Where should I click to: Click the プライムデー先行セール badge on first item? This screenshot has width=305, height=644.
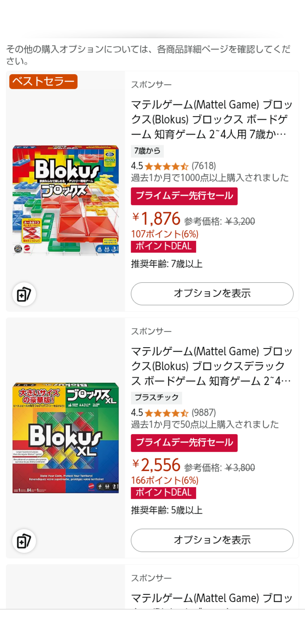(x=184, y=196)
